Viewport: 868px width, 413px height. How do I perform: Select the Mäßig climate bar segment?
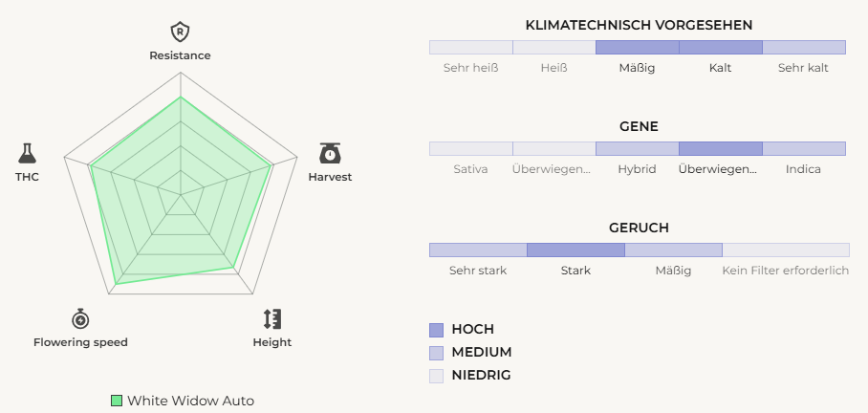pos(637,47)
